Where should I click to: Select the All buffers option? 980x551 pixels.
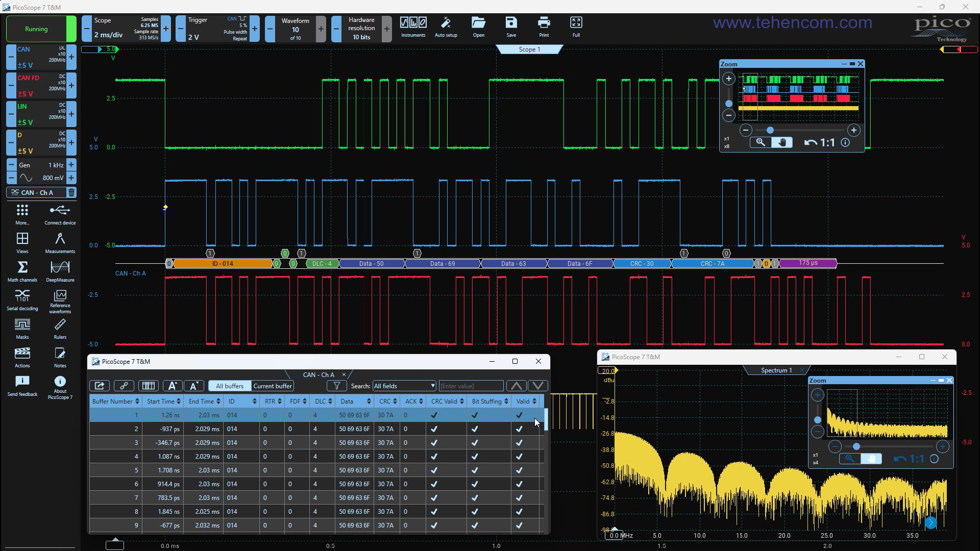click(230, 386)
